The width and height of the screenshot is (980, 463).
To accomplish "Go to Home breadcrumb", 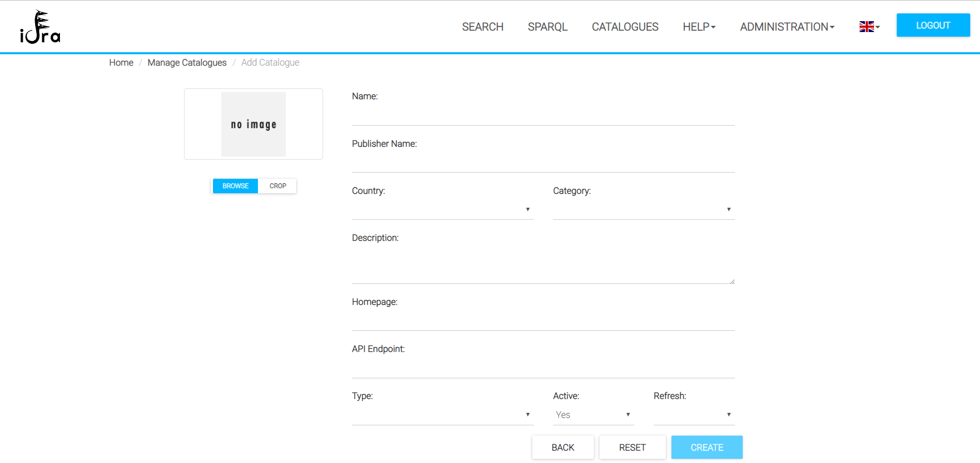I will point(121,63).
